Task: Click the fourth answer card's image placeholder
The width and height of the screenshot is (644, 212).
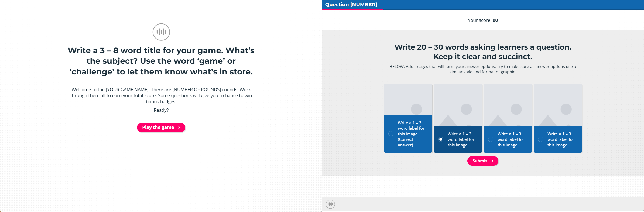Action: point(557,105)
